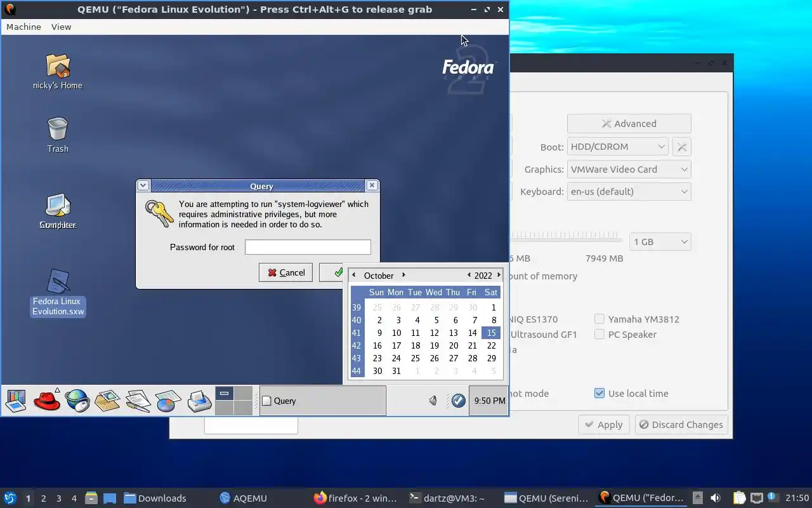The height and width of the screenshot is (508, 812).
Task: Open nicky's Home folder icon
Action: coord(58,66)
